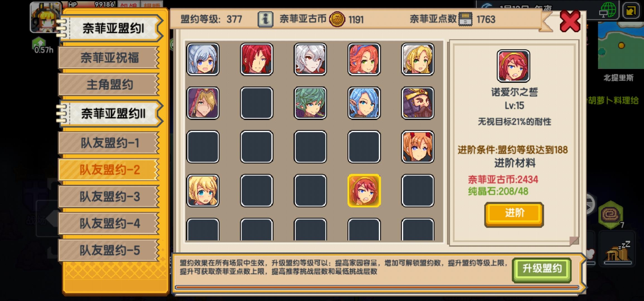This screenshot has height=301, width=644.
Task: Select the orange-haired horned girl portrait
Action: coord(418,147)
